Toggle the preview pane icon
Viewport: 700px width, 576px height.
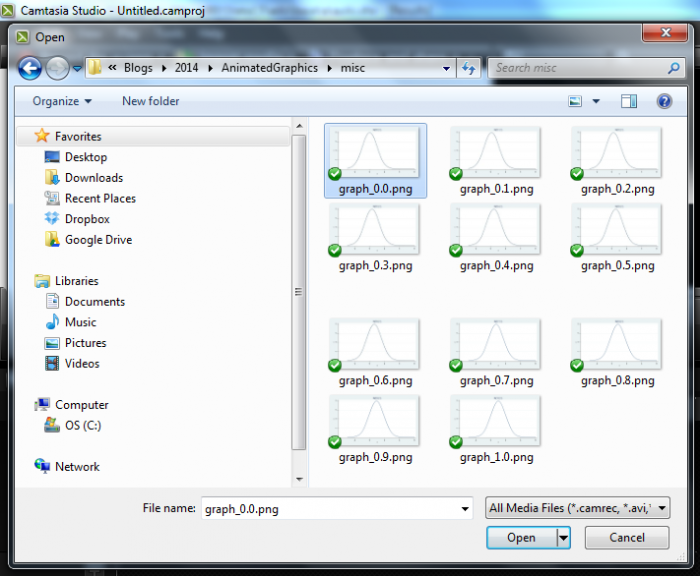coord(629,101)
